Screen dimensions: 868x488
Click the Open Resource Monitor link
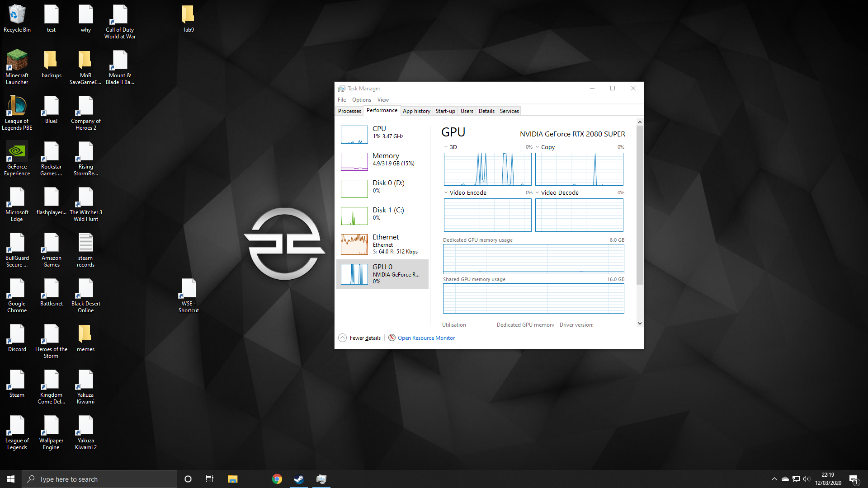pos(426,338)
